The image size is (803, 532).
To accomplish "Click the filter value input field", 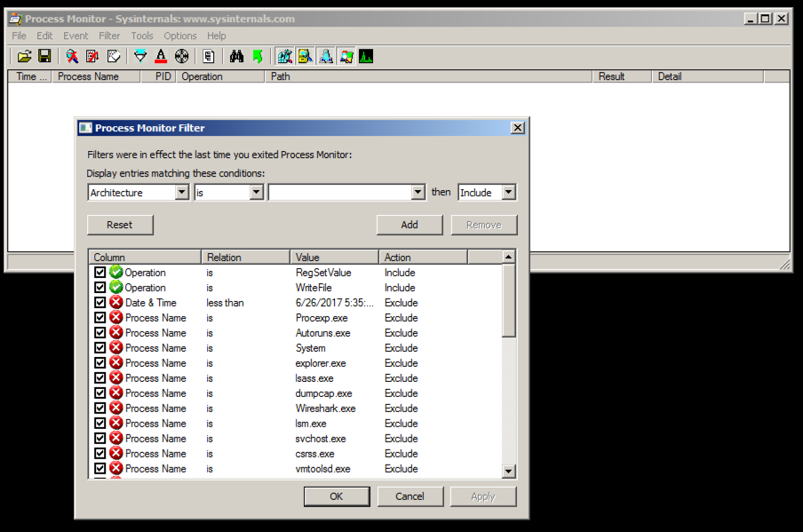I will pos(340,193).
